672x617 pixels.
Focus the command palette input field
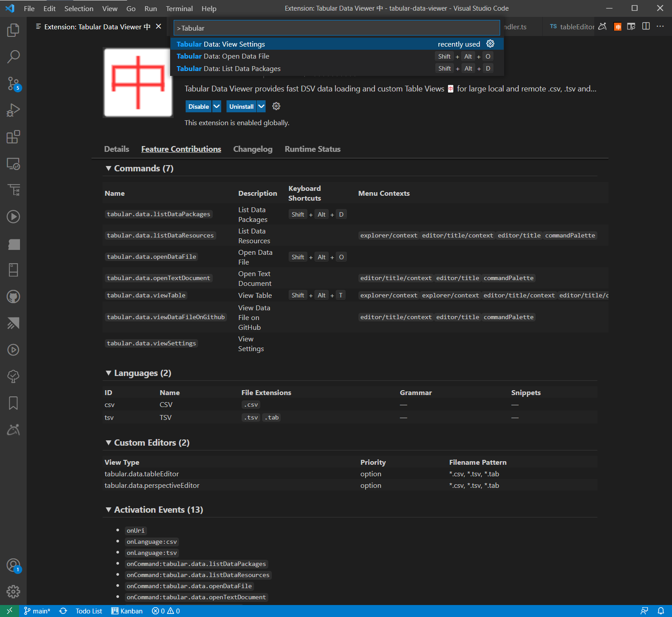pyautogui.click(x=337, y=28)
